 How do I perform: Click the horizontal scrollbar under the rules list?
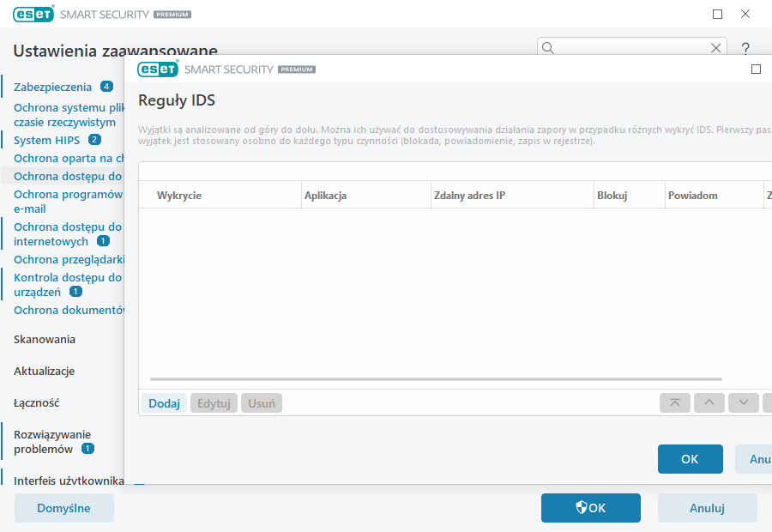click(x=436, y=378)
